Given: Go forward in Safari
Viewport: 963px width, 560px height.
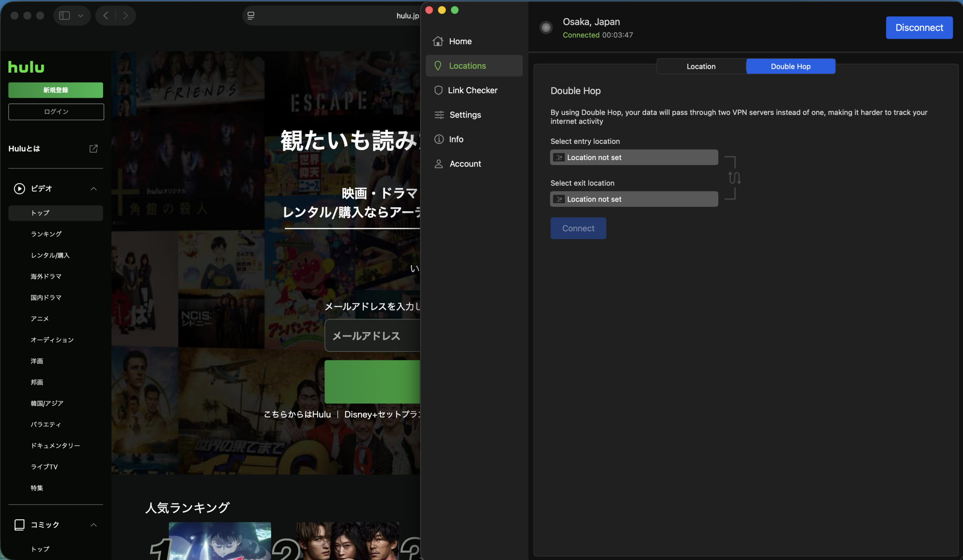Looking at the screenshot, I should 125,16.
